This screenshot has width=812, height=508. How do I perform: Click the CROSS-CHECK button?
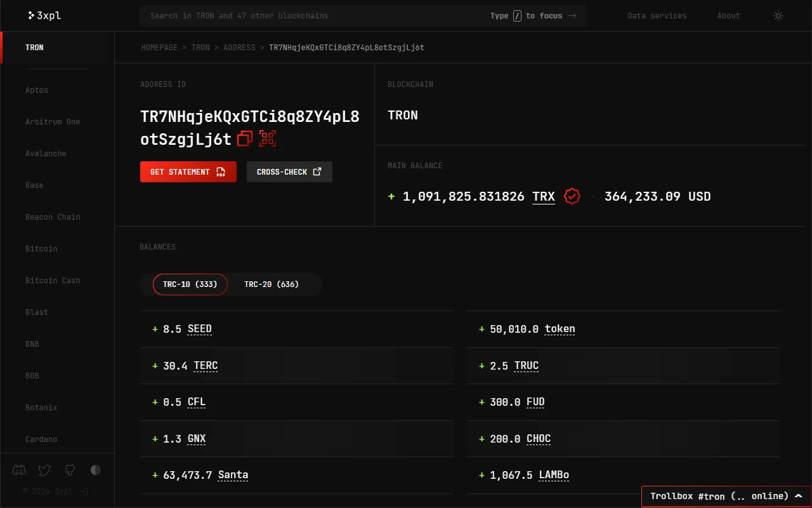pyautogui.click(x=289, y=172)
